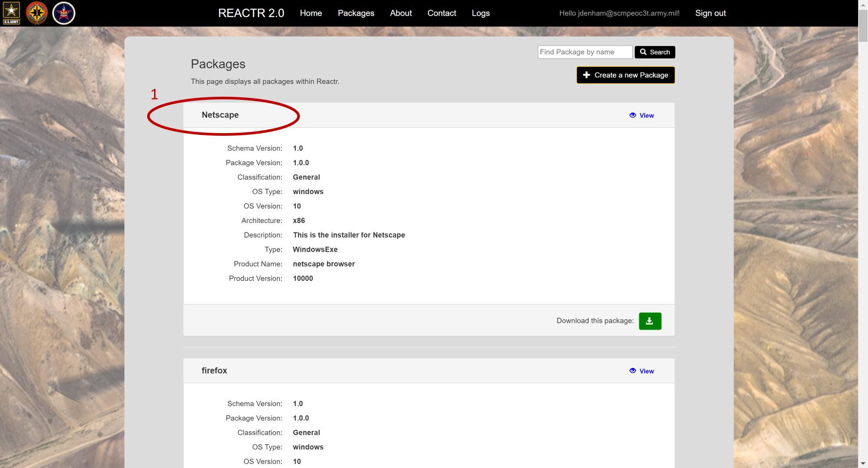This screenshot has width=868, height=468.
Task: Focus the Find Package by name field
Action: point(585,52)
